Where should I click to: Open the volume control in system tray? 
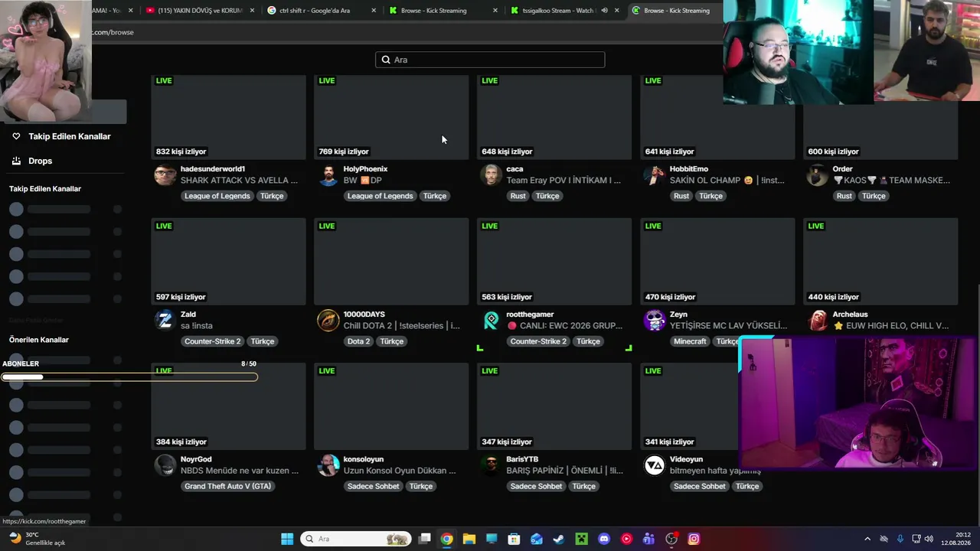tap(929, 539)
